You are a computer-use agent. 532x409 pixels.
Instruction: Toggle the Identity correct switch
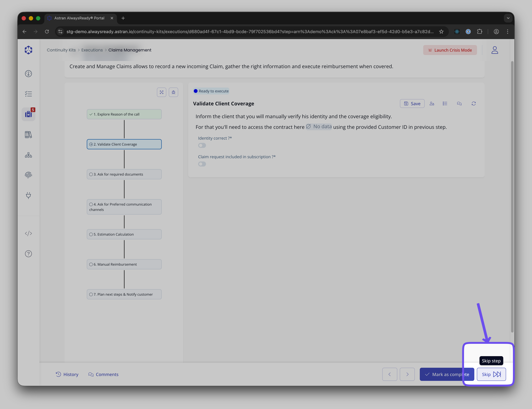point(202,146)
